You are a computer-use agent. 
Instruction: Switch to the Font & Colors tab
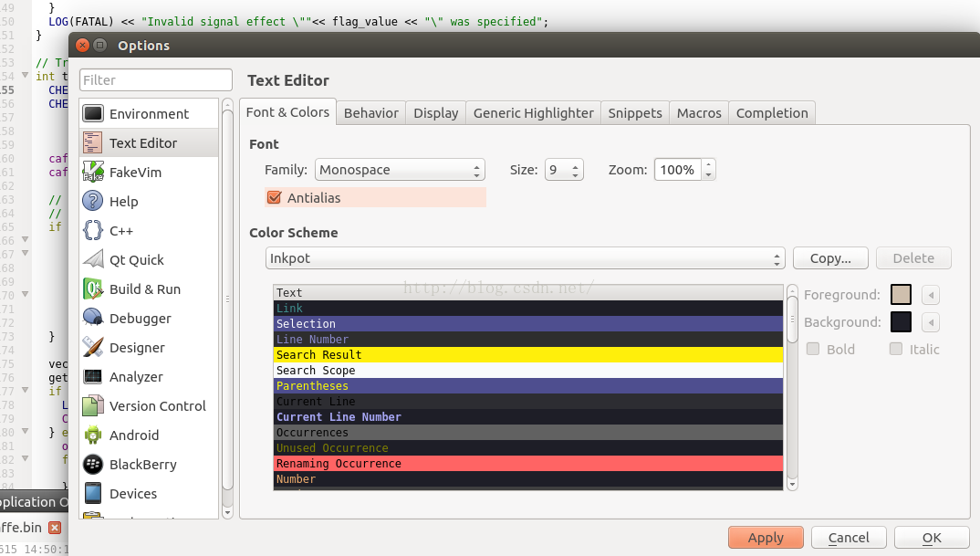(287, 112)
